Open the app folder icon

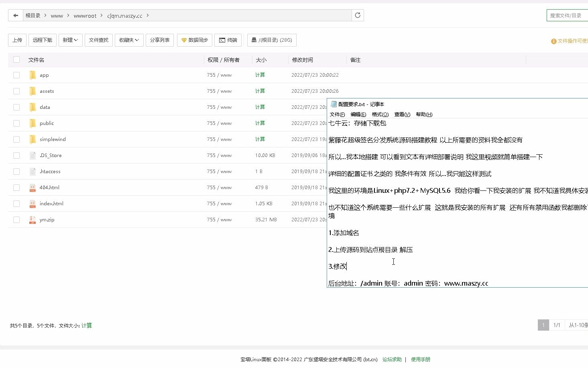click(33, 75)
